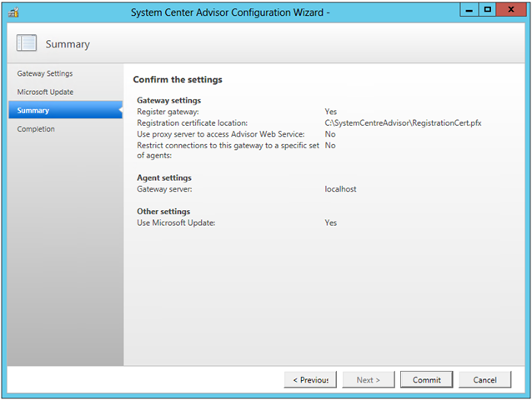Viewport: 532px width, 400px height.
Task: Click the 'localhost' value
Action: 340,189
